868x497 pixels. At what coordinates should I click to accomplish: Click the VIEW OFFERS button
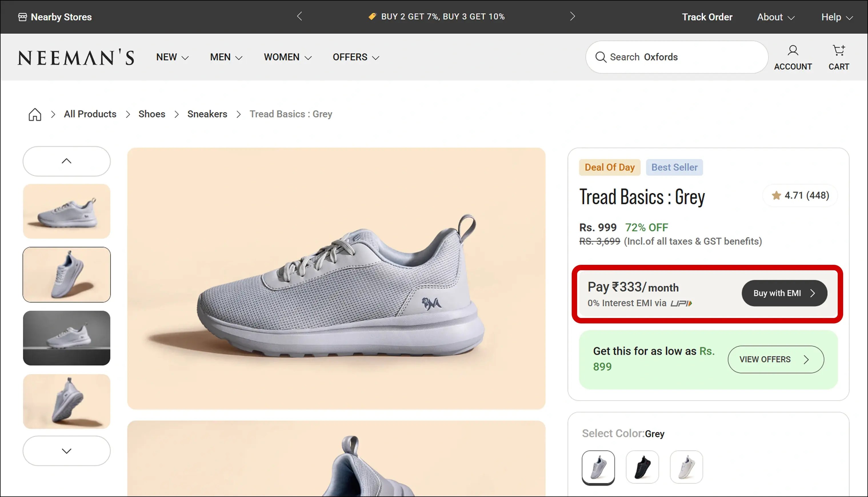point(776,359)
